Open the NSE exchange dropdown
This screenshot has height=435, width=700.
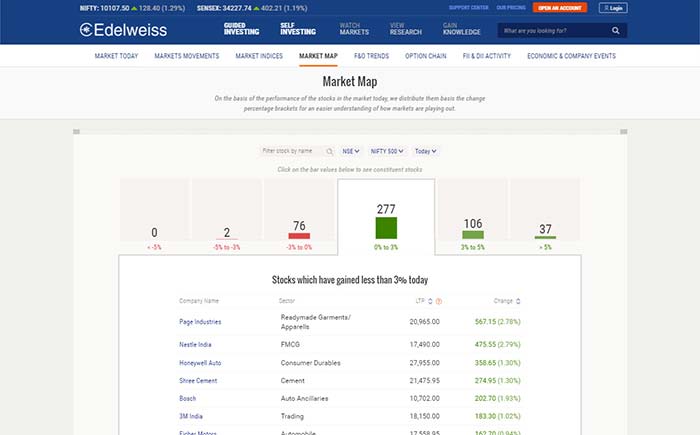[x=350, y=151]
